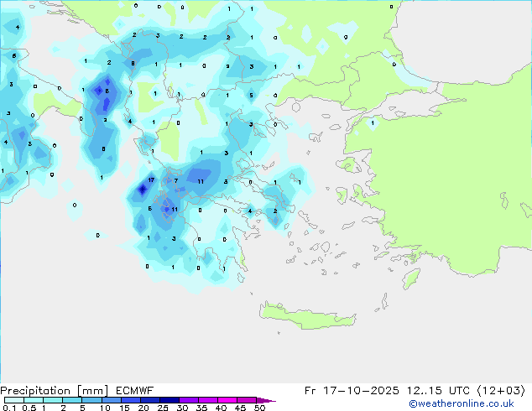
Task: Select legend swatch between 30 and 35
Action: (x=189, y=400)
